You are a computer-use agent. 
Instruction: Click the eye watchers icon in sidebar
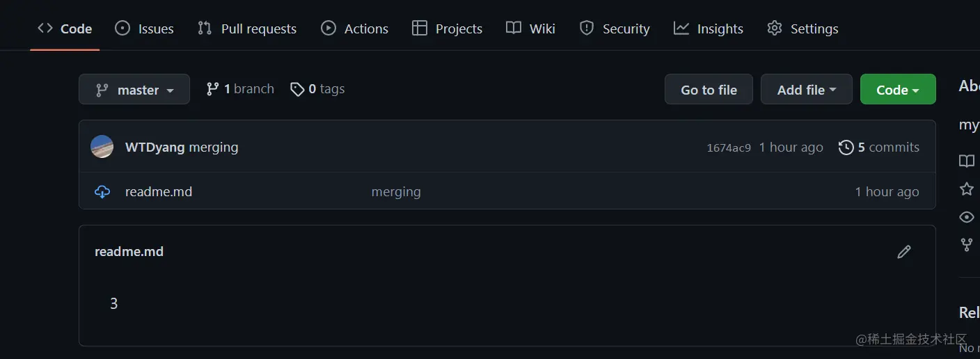(967, 217)
